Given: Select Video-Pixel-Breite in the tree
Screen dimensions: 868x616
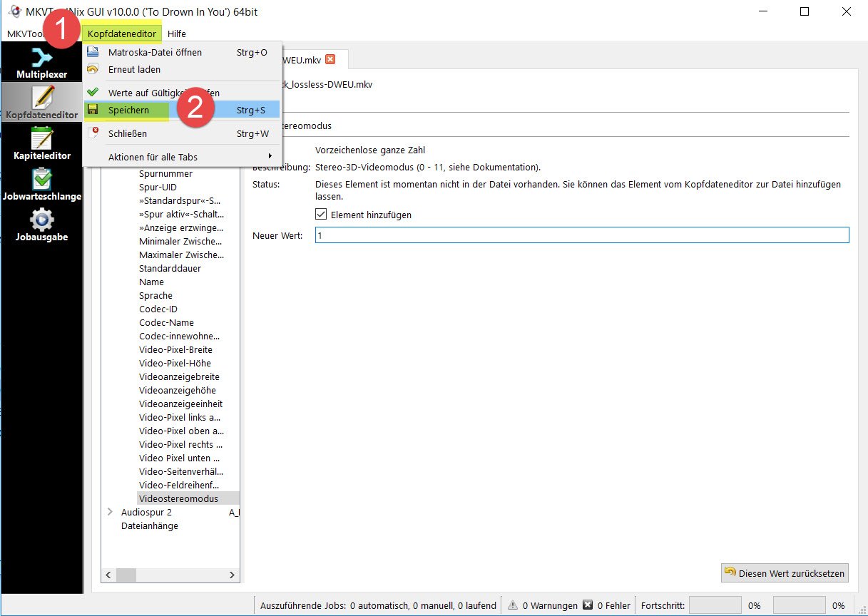Looking at the screenshot, I should pyautogui.click(x=175, y=349).
